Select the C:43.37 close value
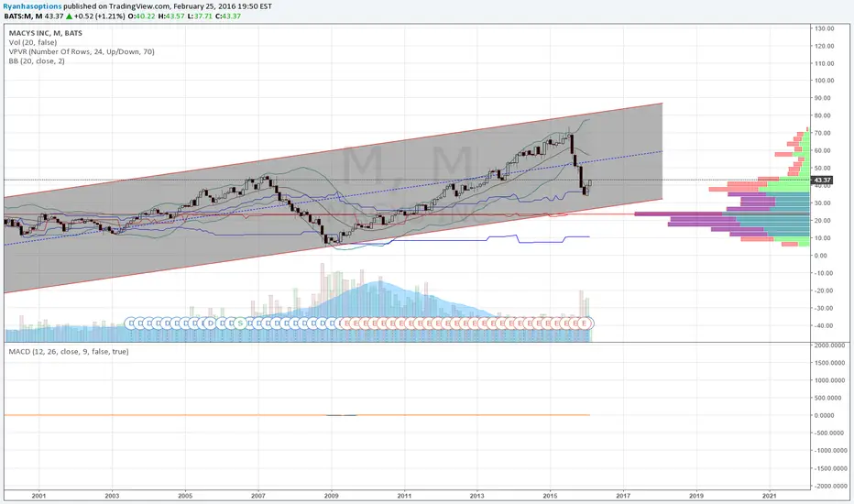The width and height of the screenshot is (854, 504). tap(227, 16)
